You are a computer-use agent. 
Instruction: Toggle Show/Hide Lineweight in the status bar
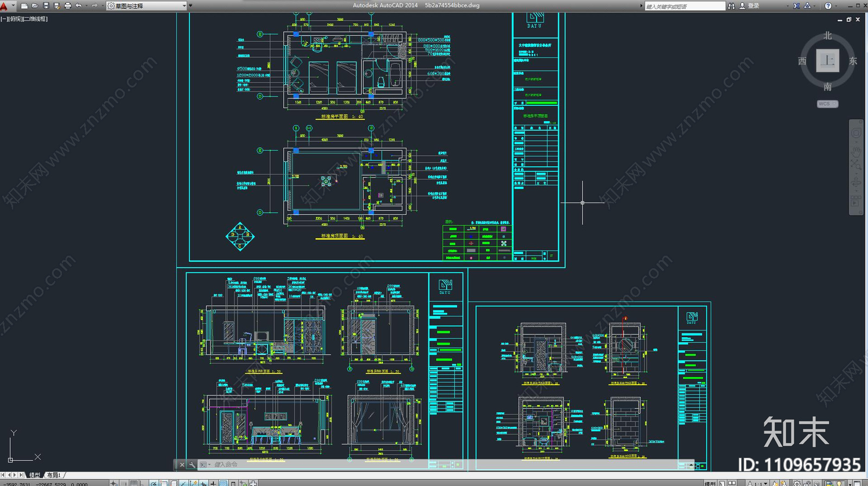[x=213, y=483]
